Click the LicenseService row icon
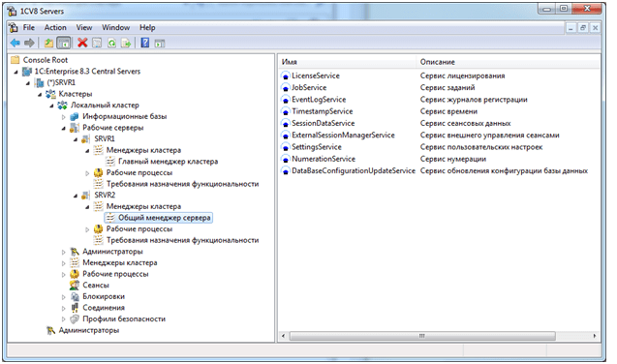The height and width of the screenshot is (364, 617). click(x=286, y=76)
